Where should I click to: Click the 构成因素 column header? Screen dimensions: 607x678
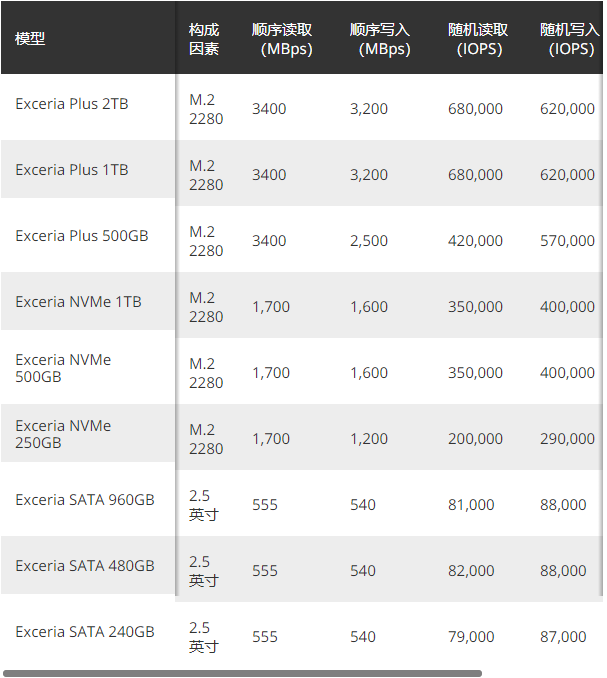[x=204, y=39]
